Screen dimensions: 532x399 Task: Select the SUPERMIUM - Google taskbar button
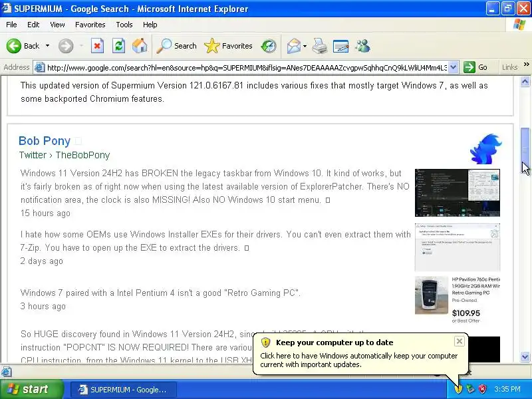(x=124, y=390)
